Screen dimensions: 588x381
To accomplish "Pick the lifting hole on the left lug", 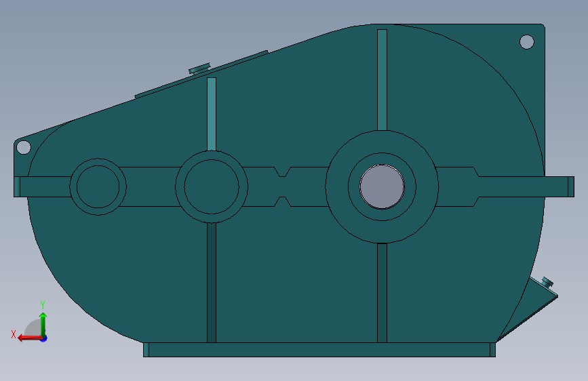I will pyautogui.click(x=24, y=147).
